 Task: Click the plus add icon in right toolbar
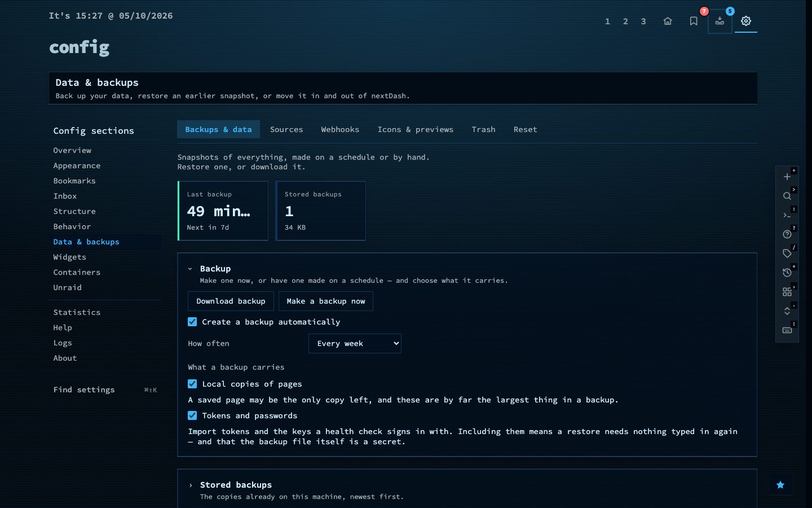pos(787,177)
